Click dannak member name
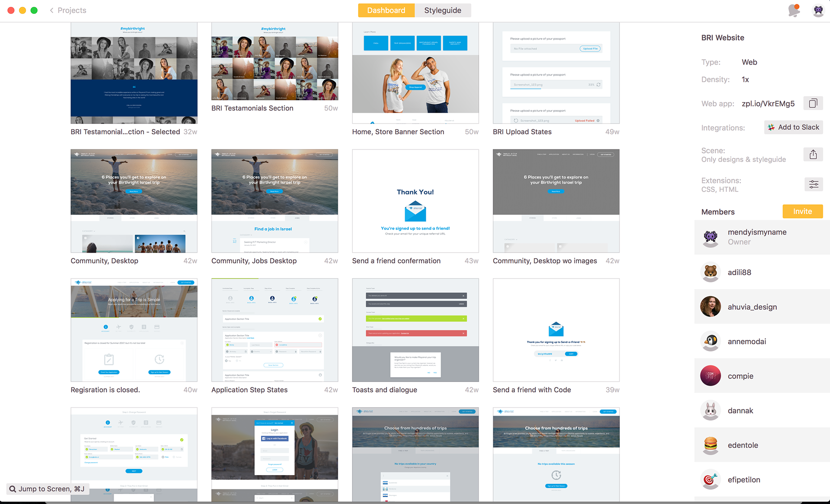Image resolution: width=830 pixels, height=504 pixels. [x=740, y=411]
